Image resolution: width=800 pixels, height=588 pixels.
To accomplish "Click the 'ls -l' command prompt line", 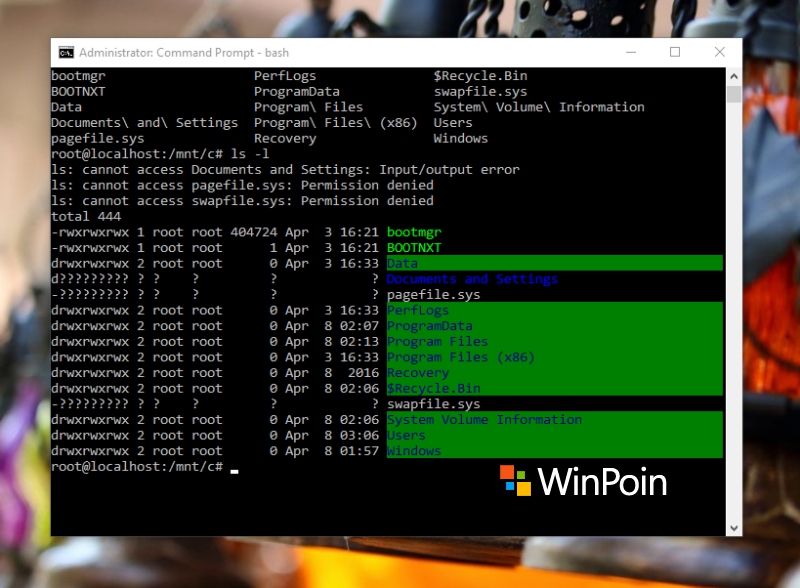I will [160, 154].
